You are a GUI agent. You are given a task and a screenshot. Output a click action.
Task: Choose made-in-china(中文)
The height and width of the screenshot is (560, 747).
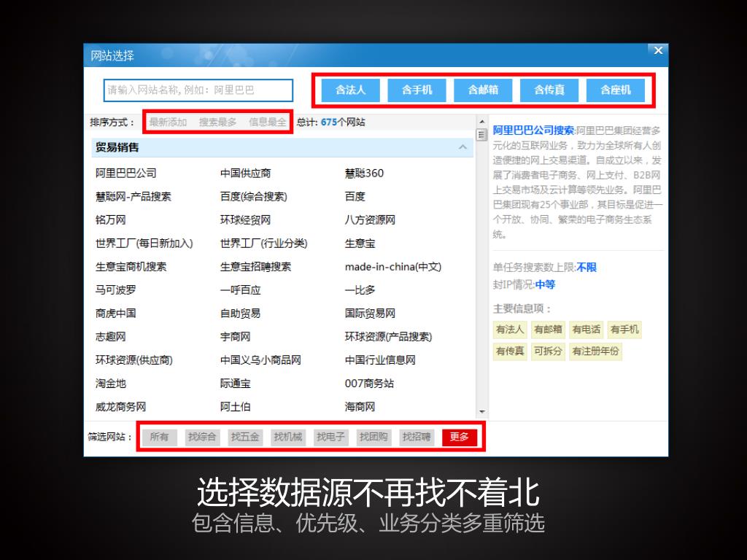coord(393,266)
